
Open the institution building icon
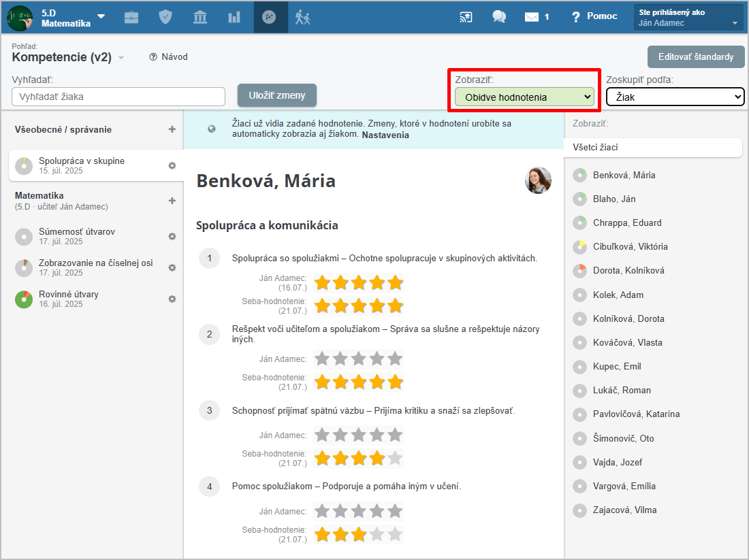(200, 18)
